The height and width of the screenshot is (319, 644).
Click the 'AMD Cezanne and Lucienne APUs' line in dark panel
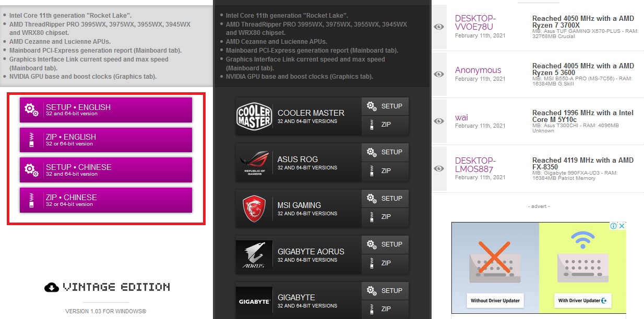click(277, 42)
